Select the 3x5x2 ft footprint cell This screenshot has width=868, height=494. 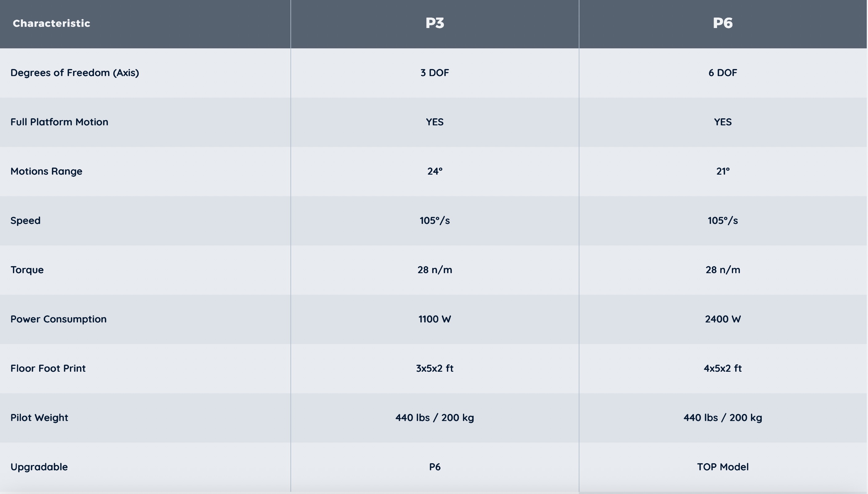[x=434, y=368]
